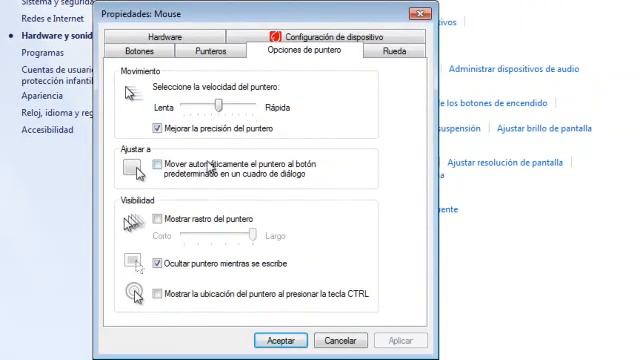Click the Cancelar button

pos(340,340)
